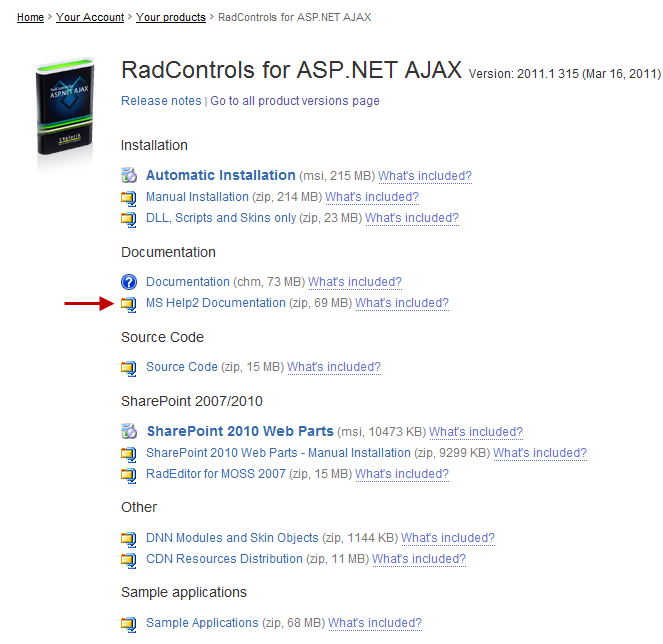The width and height of the screenshot is (663, 644).
Task: Download RadEditor for MOSS 2007
Action: pos(216,474)
